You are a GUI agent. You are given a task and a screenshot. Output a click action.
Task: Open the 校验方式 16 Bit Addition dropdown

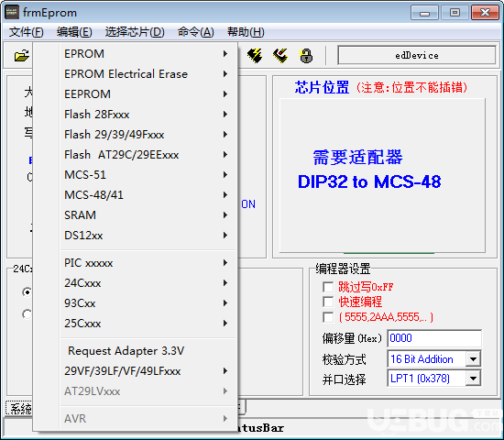(473, 359)
